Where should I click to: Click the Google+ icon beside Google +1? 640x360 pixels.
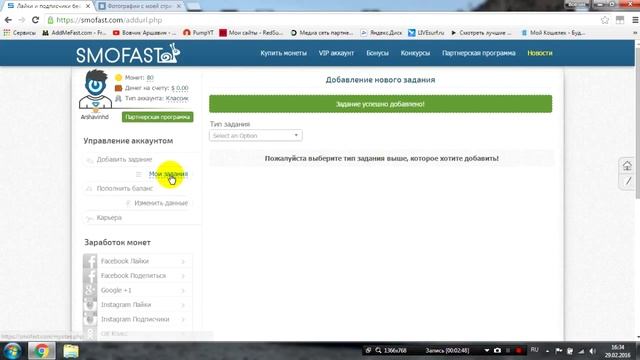[x=90, y=290]
